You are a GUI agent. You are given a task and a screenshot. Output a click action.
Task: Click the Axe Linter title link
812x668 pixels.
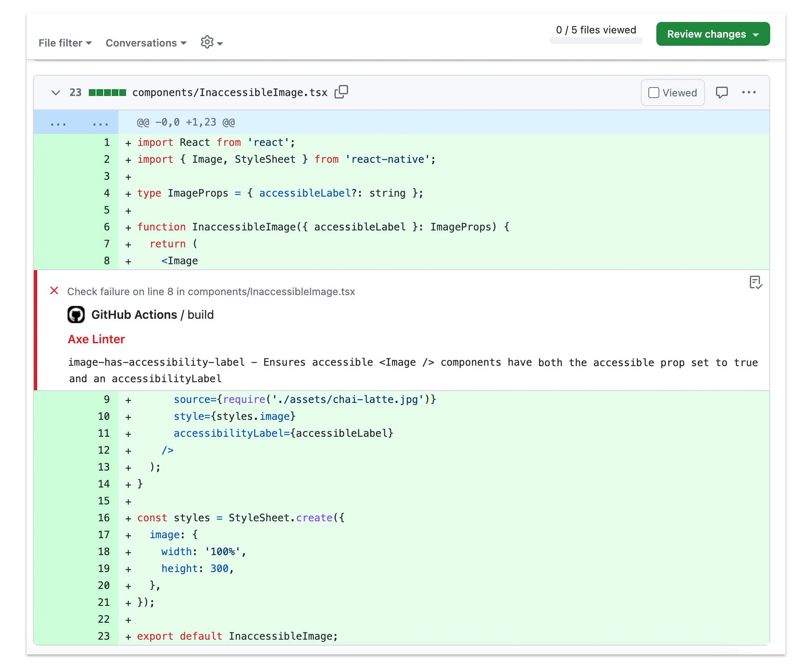(x=96, y=339)
